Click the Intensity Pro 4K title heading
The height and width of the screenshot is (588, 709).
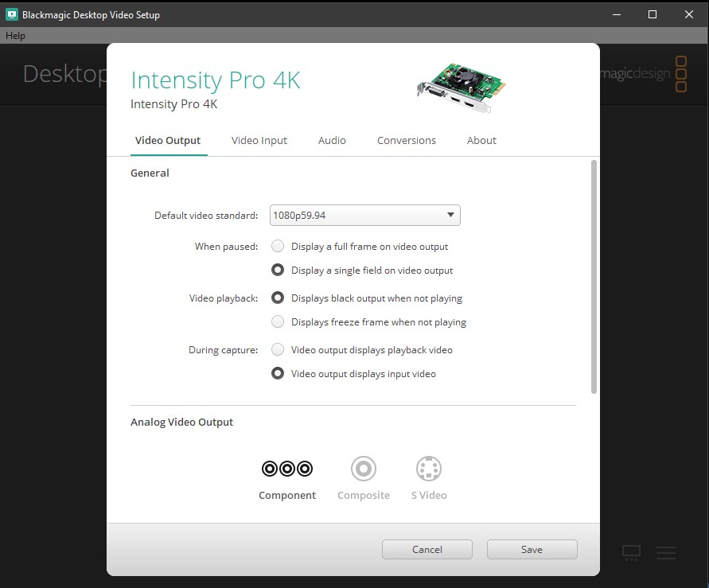pyautogui.click(x=216, y=80)
